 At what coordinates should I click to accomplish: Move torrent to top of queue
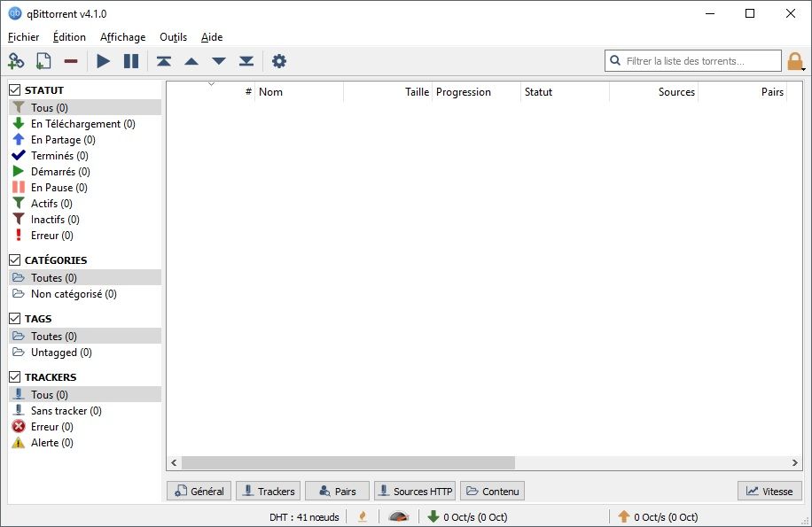point(164,61)
